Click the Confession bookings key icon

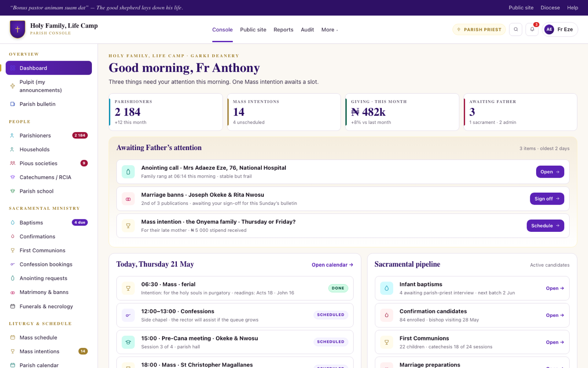[x=13, y=264]
